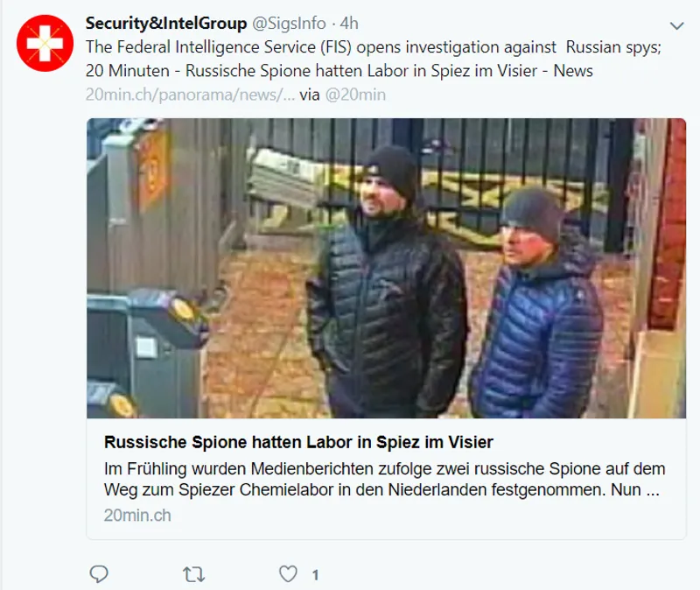Click the like count number 1
Screen dimensions: 700x590
315,575
